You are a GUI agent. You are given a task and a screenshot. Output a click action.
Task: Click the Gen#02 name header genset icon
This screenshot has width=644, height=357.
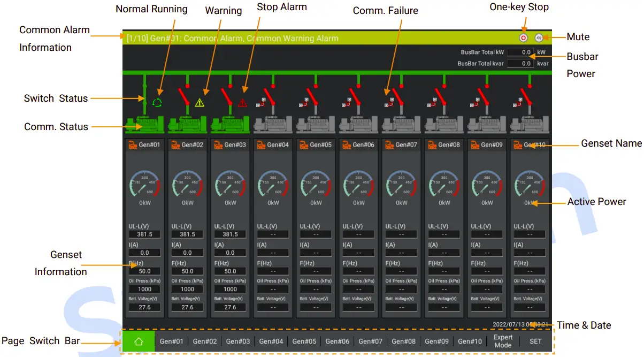(175, 145)
